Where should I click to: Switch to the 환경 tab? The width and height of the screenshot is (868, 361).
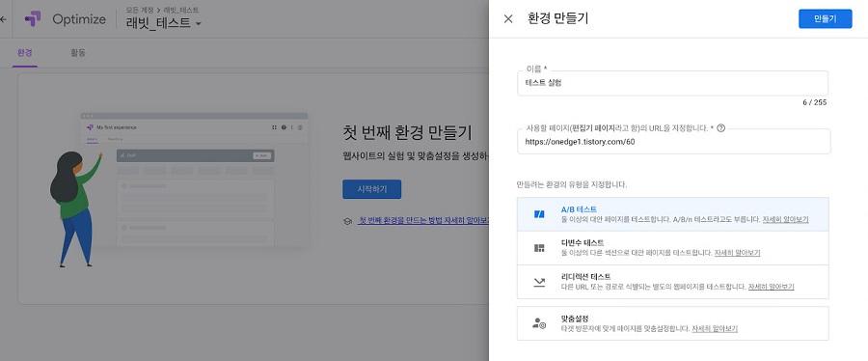tap(24, 53)
